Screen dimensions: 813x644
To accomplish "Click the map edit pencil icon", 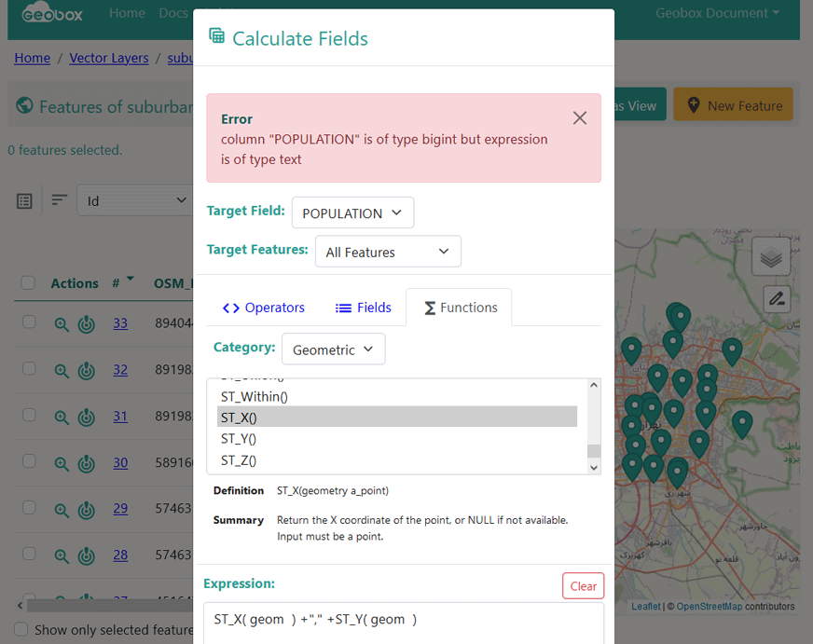I will pyautogui.click(x=777, y=299).
